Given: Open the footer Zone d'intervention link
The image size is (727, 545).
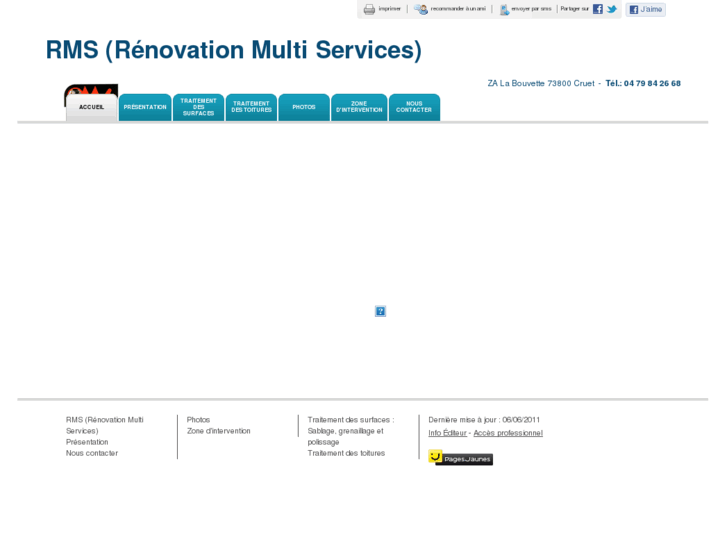Looking at the screenshot, I should click(x=218, y=431).
